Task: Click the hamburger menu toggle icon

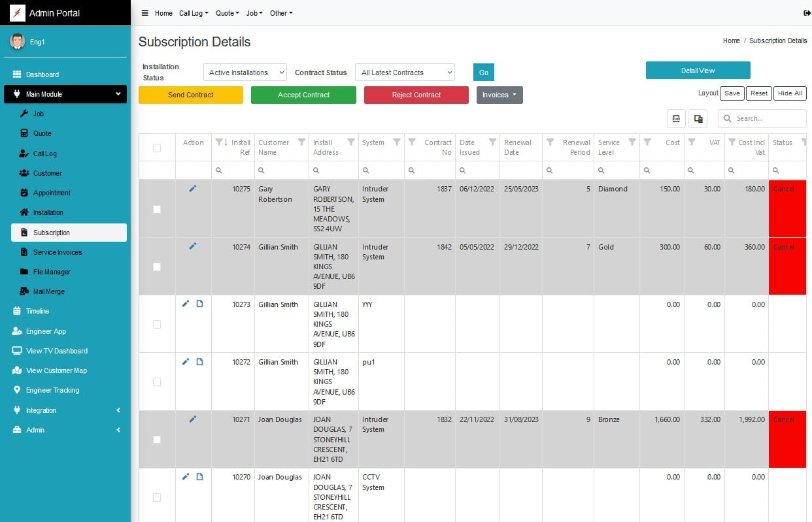Action: (144, 13)
